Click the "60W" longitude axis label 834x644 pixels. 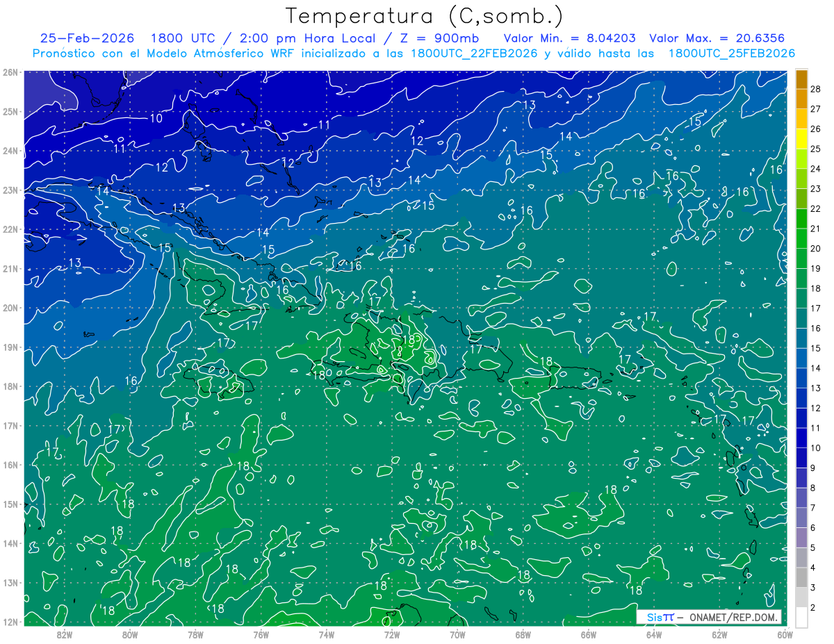tap(785, 634)
